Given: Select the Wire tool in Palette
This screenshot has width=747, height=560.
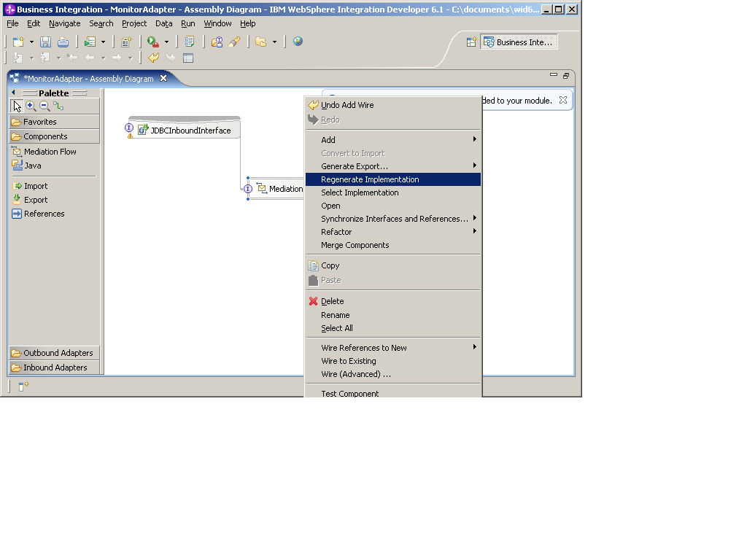Looking at the screenshot, I should click(58, 106).
